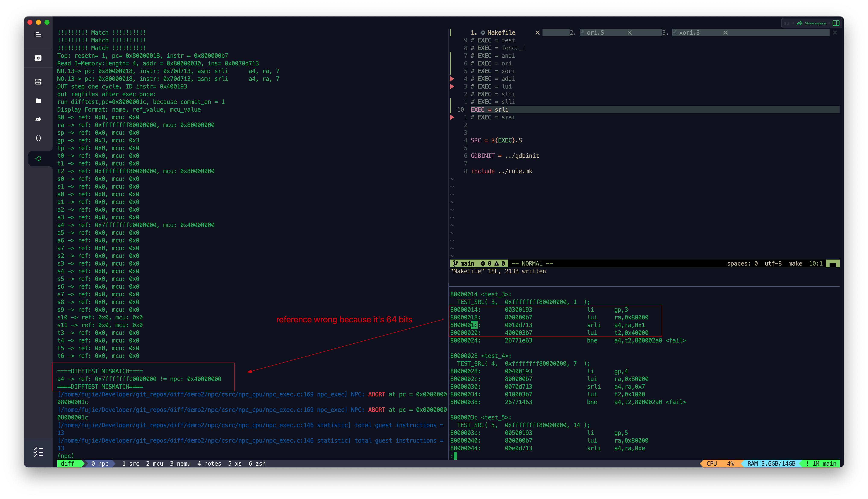Click the NORMAL mode indicator
Image resolution: width=868 pixels, height=499 pixels.
pyautogui.click(x=532, y=264)
